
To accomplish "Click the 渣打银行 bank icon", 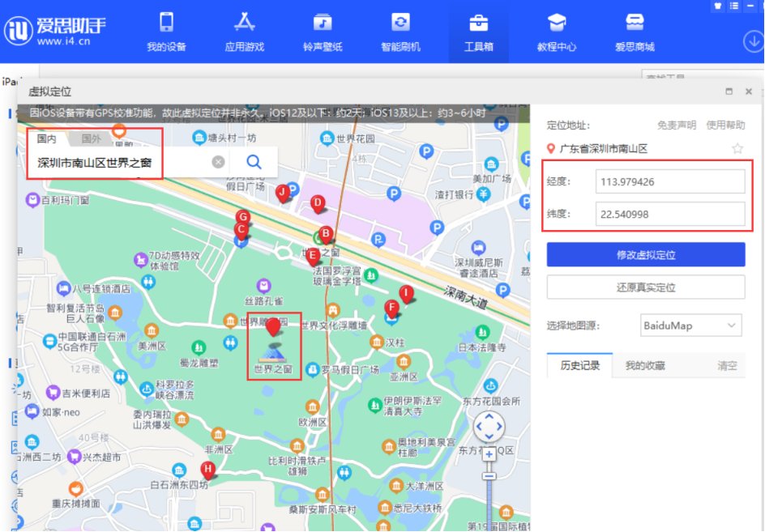I will coord(483,194).
